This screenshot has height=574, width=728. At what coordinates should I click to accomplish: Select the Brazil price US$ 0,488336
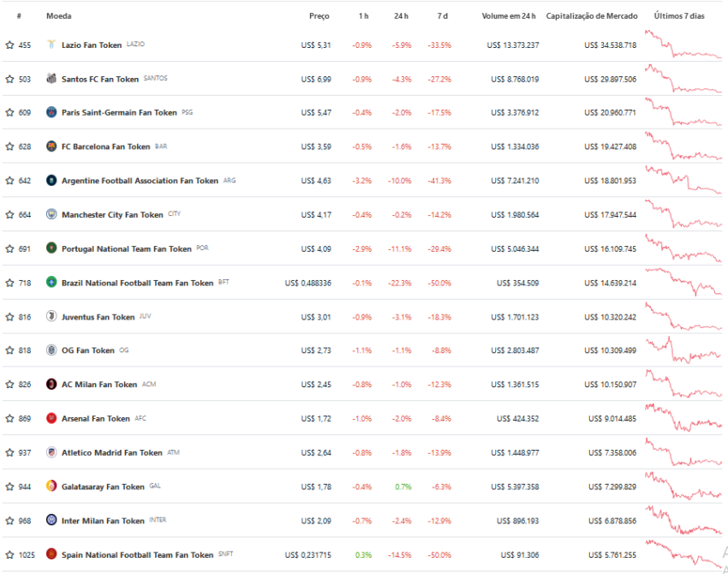tap(308, 283)
